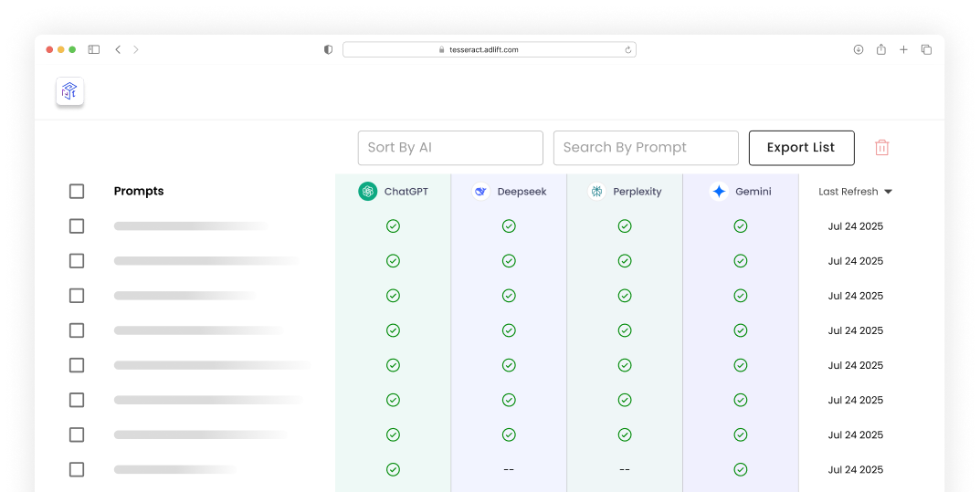This screenshot has width=980, height=492.
Task: Tick the checkbox of the second prompt row
Action: coord(76,261)
